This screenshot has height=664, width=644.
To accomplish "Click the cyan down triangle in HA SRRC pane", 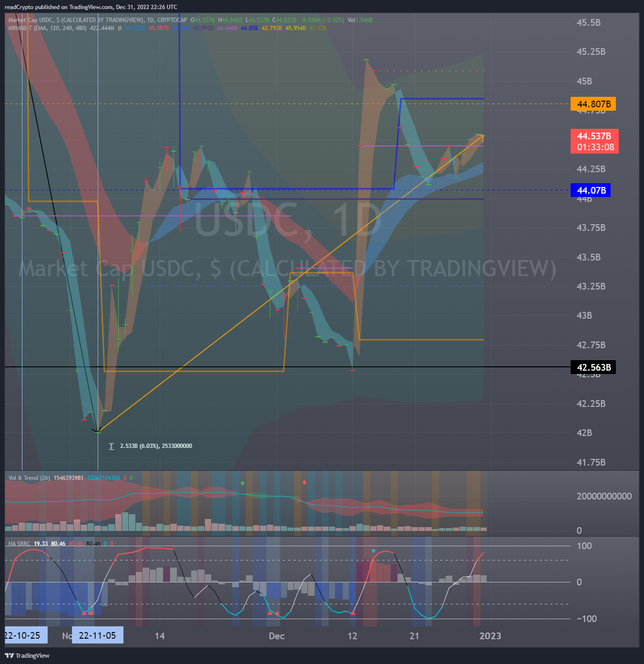I will 373,551.
